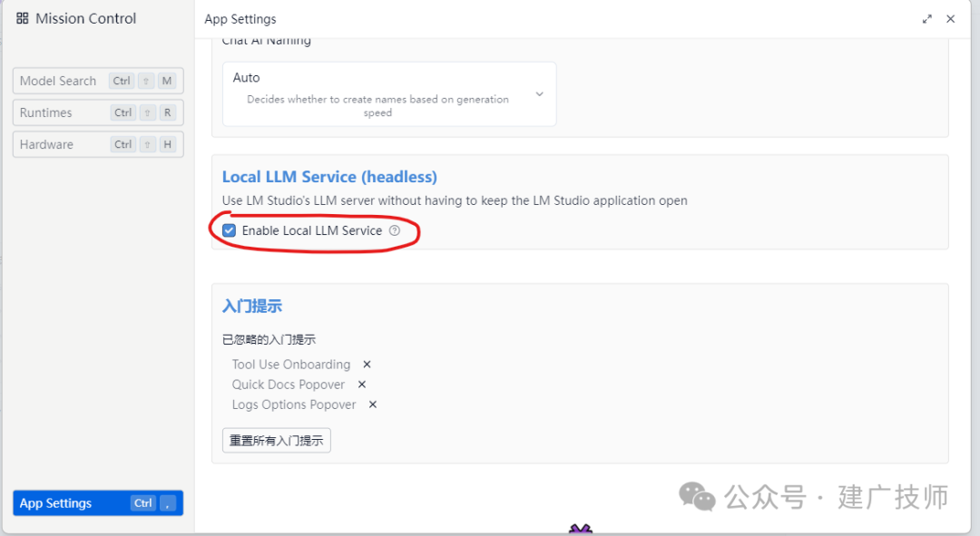Click the App Settings dialog title
Viewport: 980px width, 536px height.
point(240,19)
